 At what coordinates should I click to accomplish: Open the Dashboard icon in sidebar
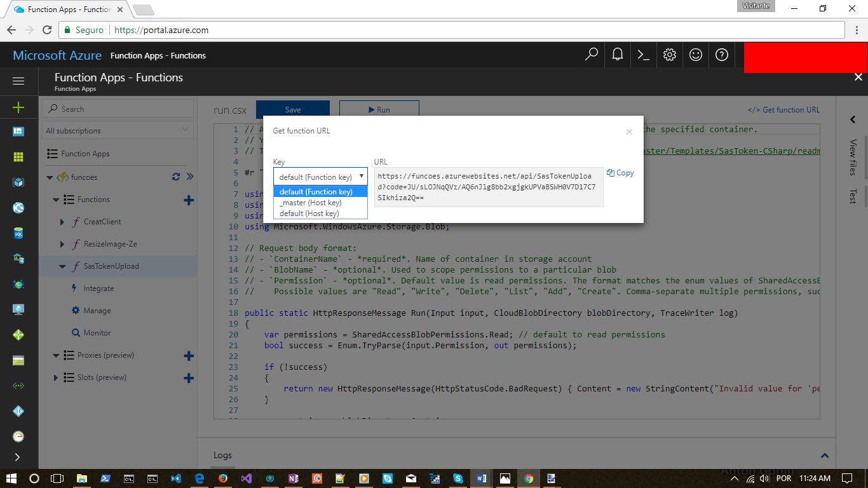(18, 132)
